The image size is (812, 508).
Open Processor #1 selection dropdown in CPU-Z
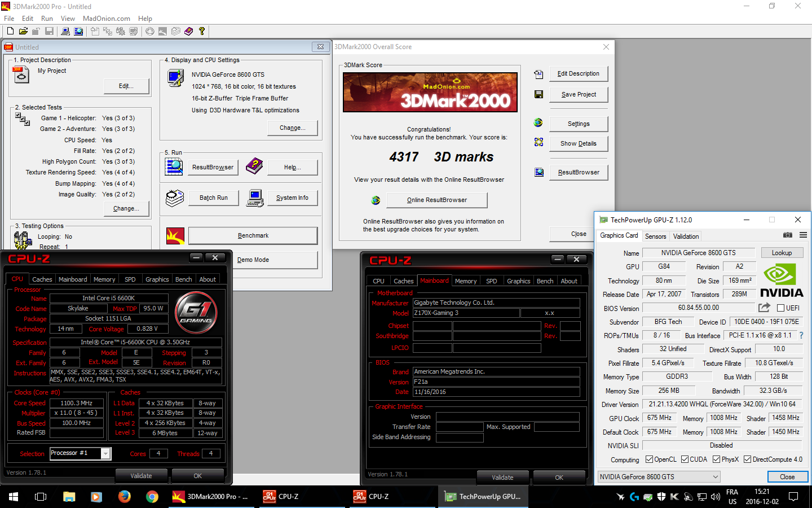pos(80,453)
